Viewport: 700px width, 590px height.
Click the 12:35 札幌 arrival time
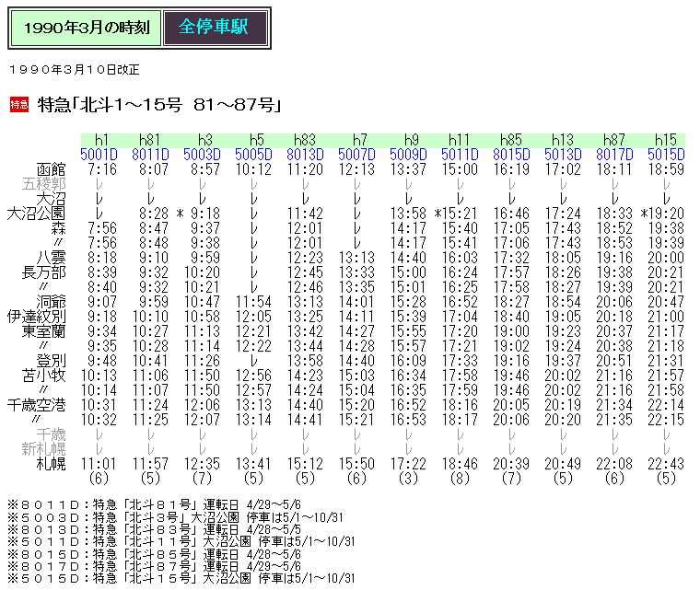(x=202, y=464)
